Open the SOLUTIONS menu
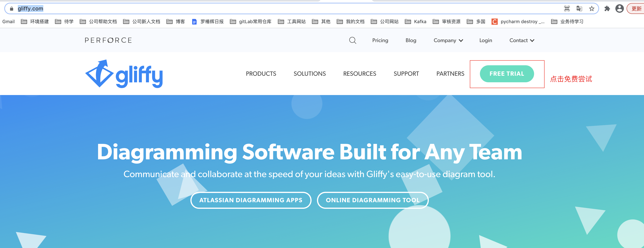This screenshot has height=248, width=644. click(x=309, y=74)
